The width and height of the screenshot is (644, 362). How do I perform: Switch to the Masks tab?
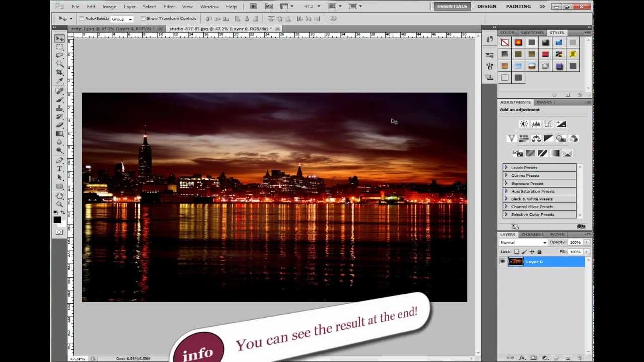coord(544,102)
